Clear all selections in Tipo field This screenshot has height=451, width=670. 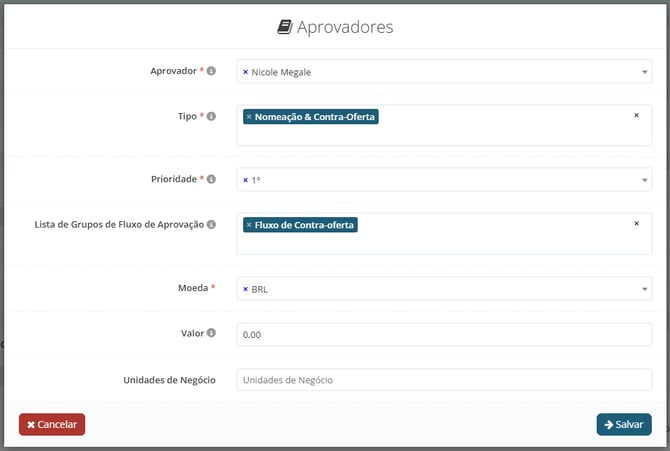pyautogui.click(x=636, y=115)
